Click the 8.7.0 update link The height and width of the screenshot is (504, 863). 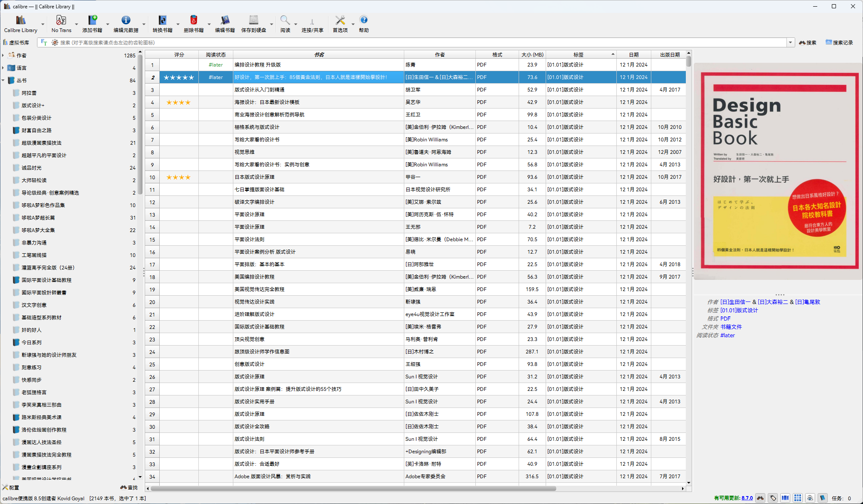pyautogui.click(x=747, y=498)
